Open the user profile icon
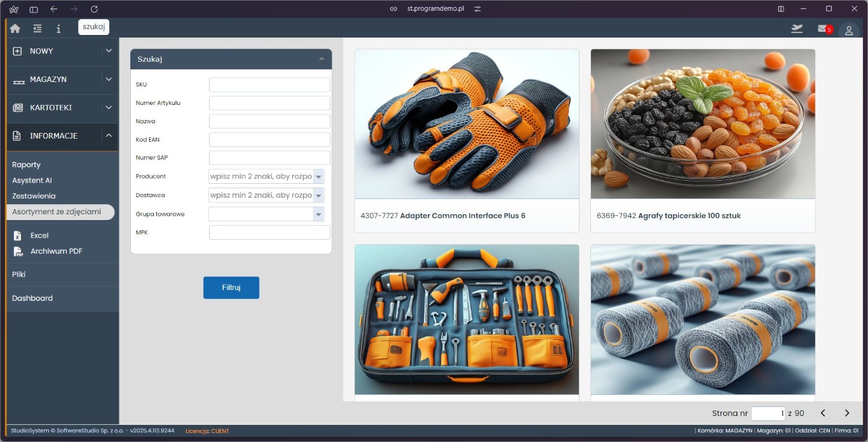Screen dimensions: 868x442 (x=849, y=31)
